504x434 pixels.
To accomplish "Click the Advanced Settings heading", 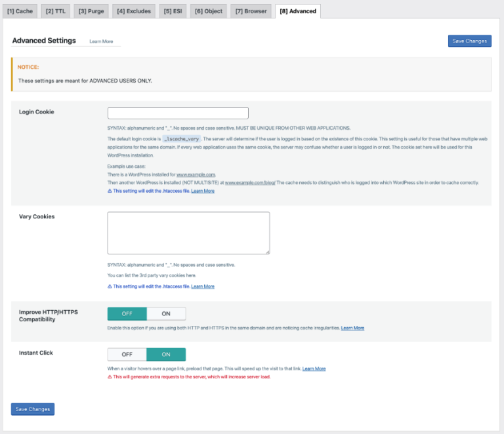I will 44,41.
